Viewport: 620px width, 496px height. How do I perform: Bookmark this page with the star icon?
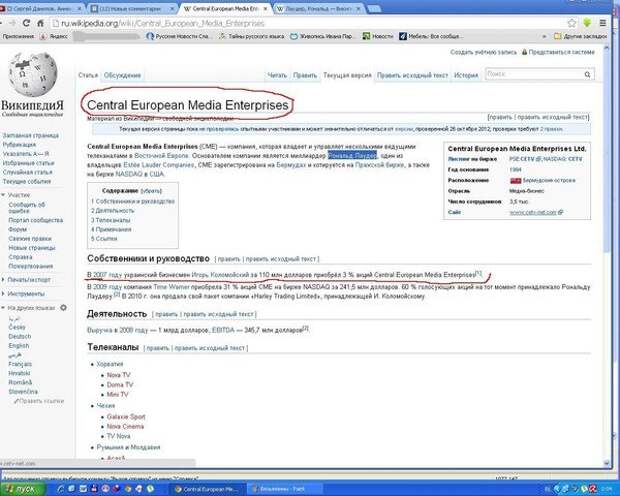click(x=572, y=23)
